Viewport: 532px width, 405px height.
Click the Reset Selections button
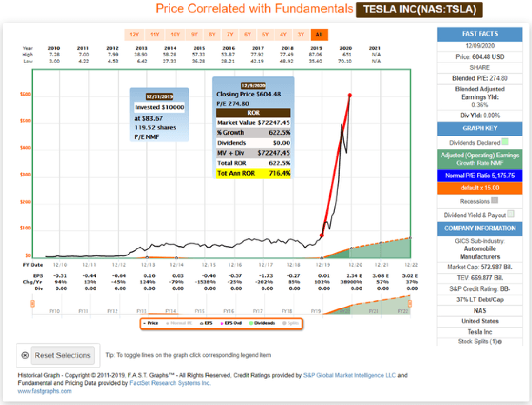pos(58,355)
